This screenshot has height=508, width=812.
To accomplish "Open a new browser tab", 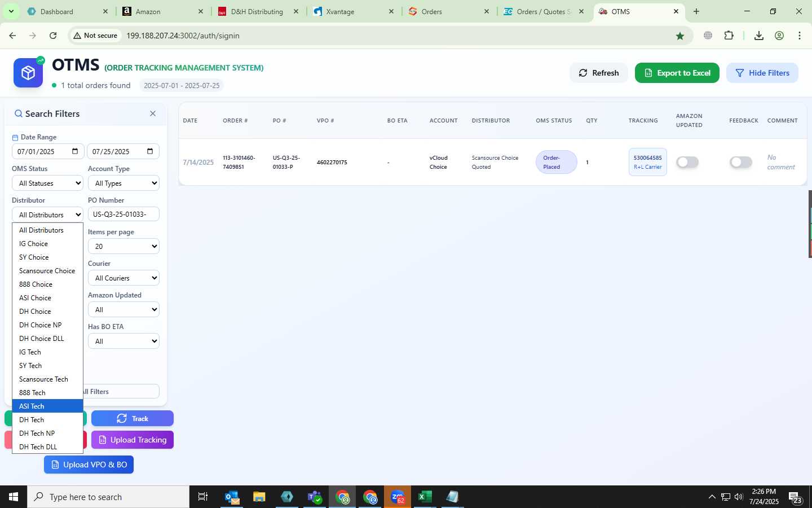I will (x=696, y=11).
